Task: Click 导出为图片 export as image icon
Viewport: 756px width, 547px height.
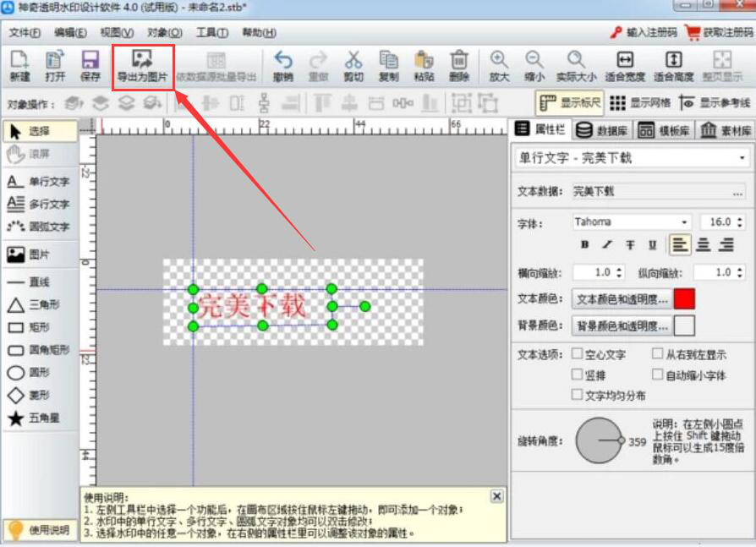Action: [x=143, y=67]
